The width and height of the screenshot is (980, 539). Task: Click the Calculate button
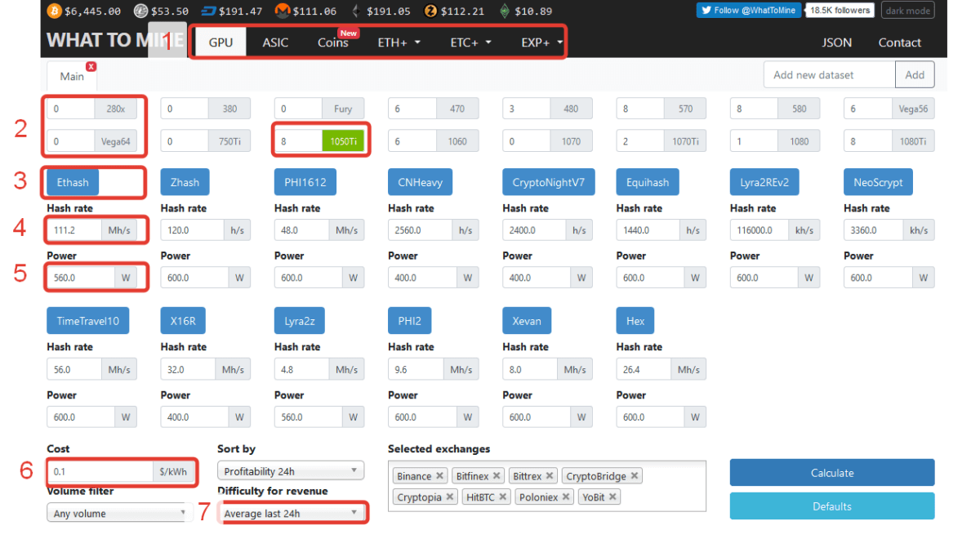(832, 473)
